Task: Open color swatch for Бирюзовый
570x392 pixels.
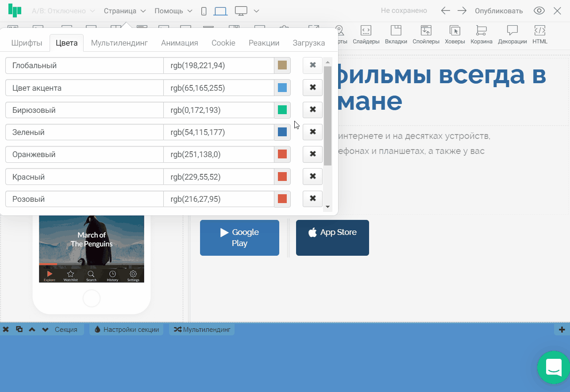Action: pos(282,110)
